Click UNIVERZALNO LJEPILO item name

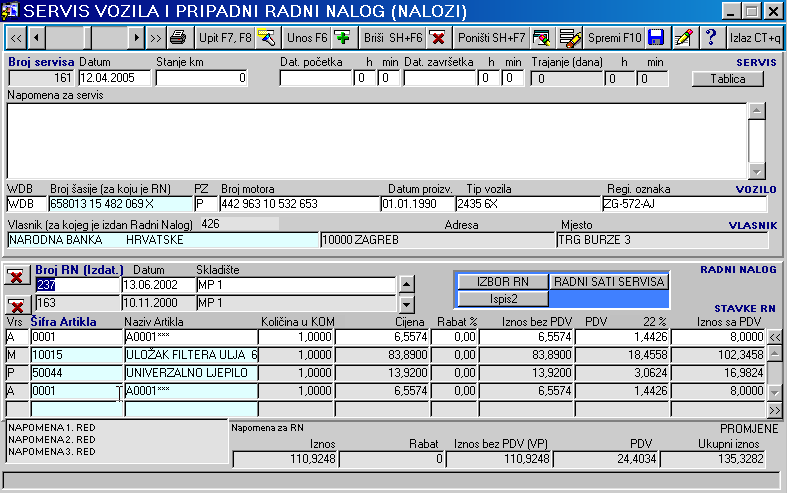(x=191, y=373)
